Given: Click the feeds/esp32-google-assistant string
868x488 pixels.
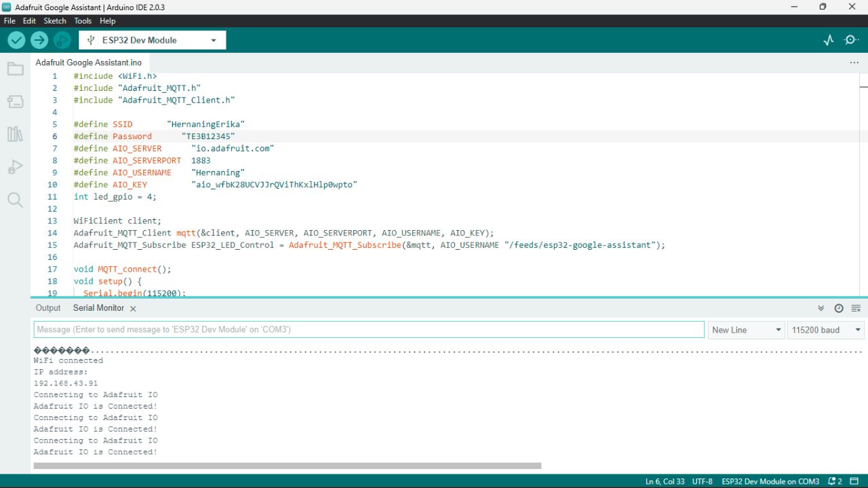Looking at the screenshot, I should [582, 245].
